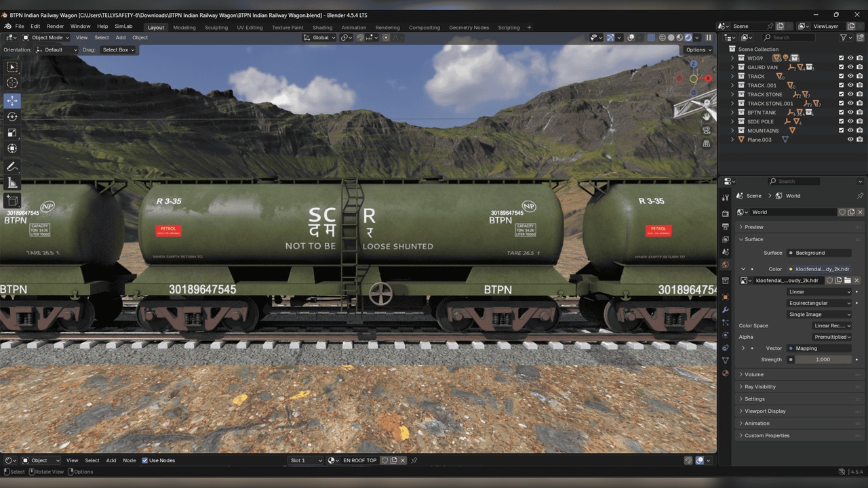Click the Surface Background shader button
The image size is (868, 488).
pyautogui.click(x=819, y=253)
